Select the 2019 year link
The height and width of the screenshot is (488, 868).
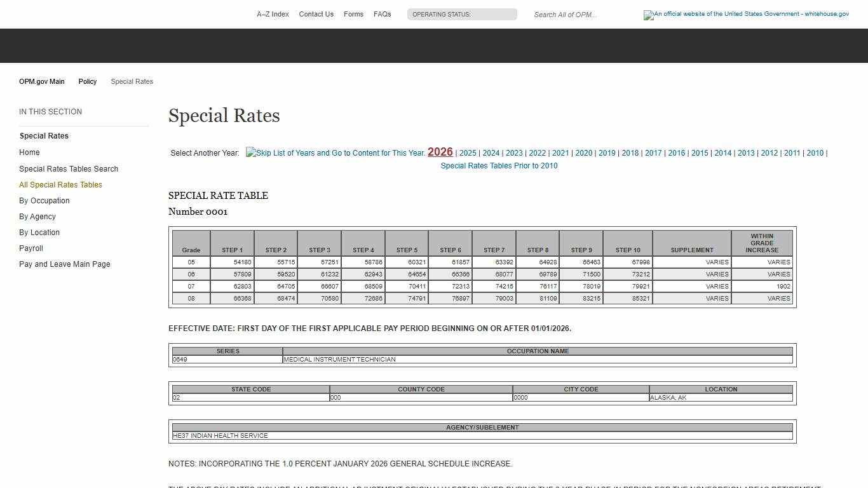[x=607, y=153]
